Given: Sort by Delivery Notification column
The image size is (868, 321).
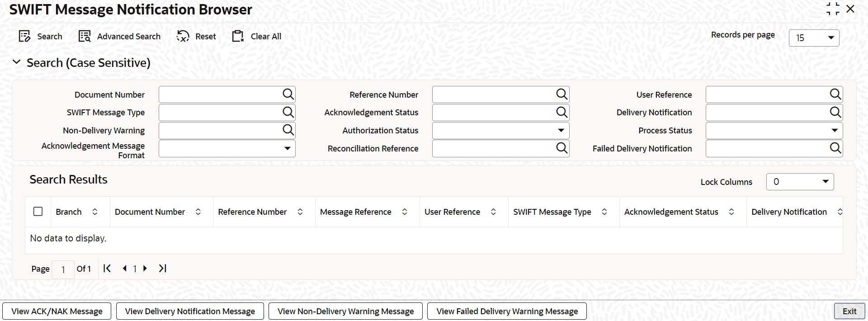Looking at the screenshot, I should 840,212.
